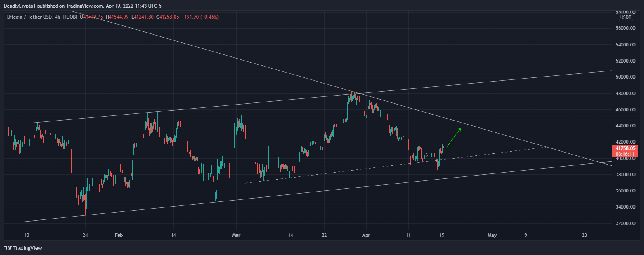
Task: Click the time axis label 23
Action: [584, 235]
